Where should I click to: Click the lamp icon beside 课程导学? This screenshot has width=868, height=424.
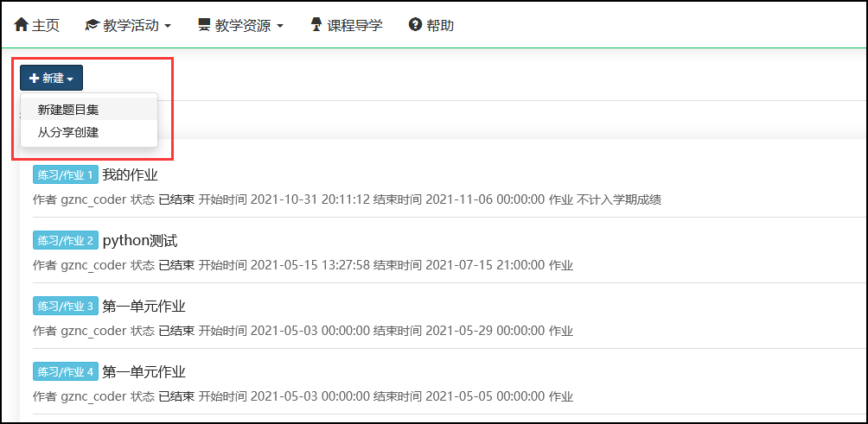[x=316, y=24]
